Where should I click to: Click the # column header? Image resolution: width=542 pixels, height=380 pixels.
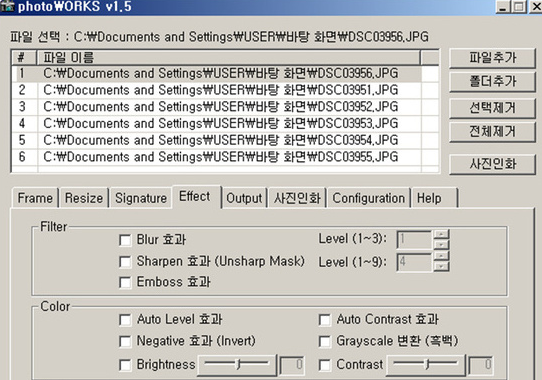coord(24,57)
